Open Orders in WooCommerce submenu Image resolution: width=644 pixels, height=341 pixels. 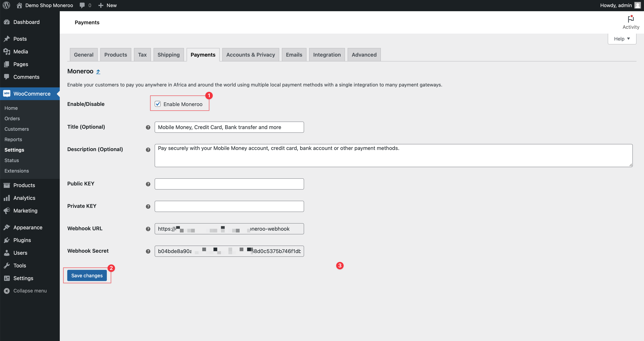coord(12,119)
